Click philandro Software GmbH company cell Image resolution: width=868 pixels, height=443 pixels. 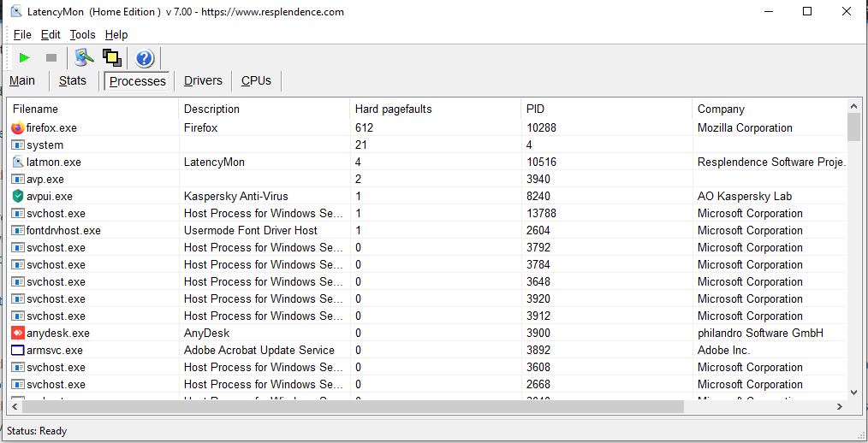click(x=760, y=333)
